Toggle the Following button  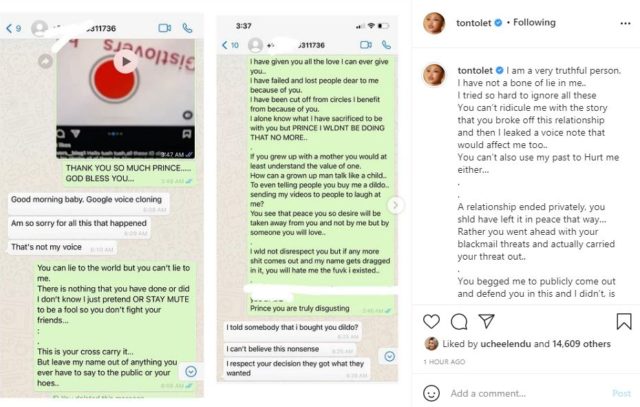534,22
